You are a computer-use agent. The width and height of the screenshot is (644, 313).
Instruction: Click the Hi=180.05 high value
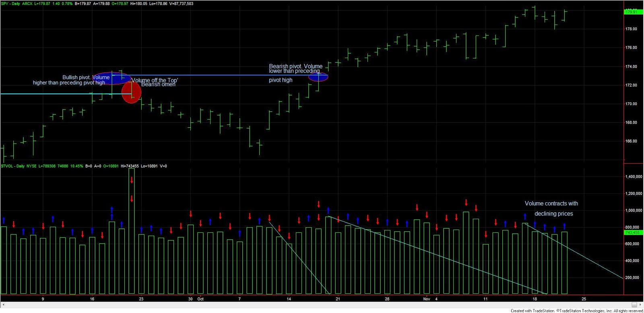click(139, 4)
